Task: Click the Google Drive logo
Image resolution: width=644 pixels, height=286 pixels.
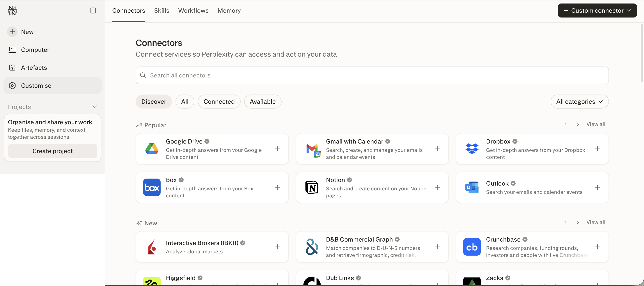Action: coord(152,149)
